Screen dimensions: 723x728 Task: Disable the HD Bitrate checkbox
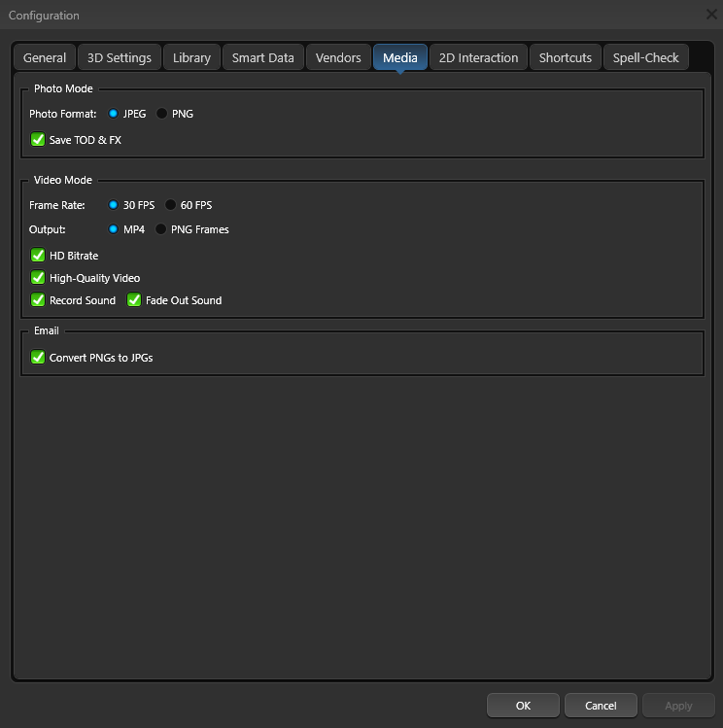39,256
